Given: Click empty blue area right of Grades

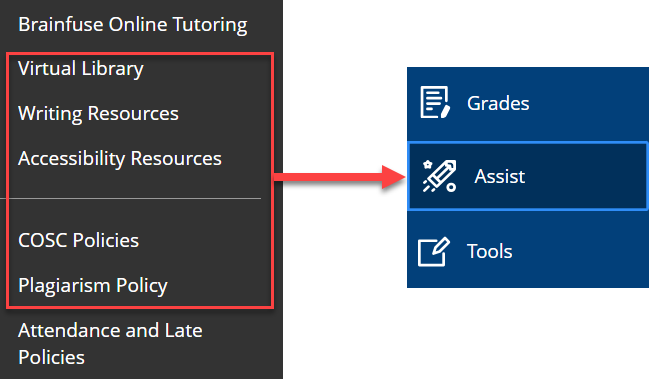Looking at the screenshot, I should point(588,103).
